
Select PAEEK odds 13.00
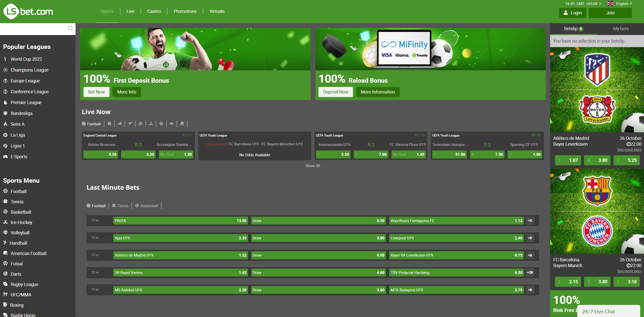[181, 220]
